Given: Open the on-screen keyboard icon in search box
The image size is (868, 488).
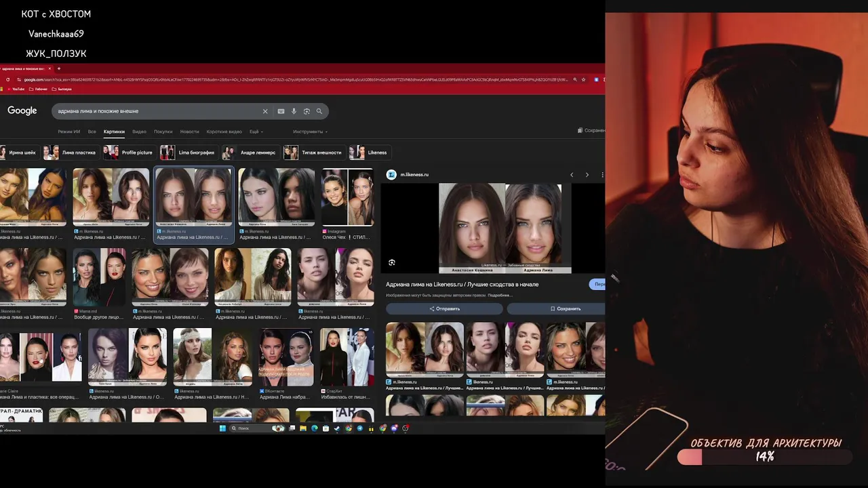Looking at the screenshot, I should point(281,111).
